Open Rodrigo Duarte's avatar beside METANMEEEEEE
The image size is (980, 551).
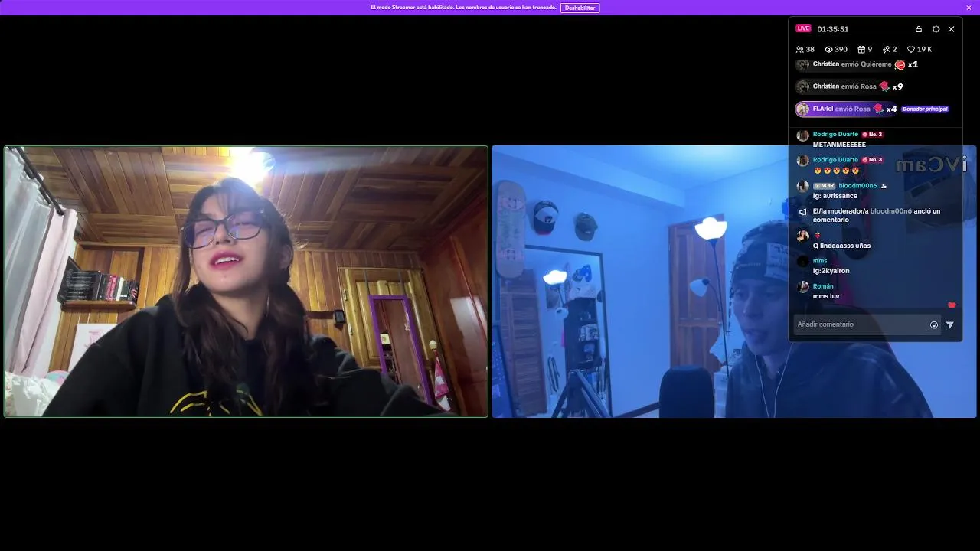(x=802, y=135)
